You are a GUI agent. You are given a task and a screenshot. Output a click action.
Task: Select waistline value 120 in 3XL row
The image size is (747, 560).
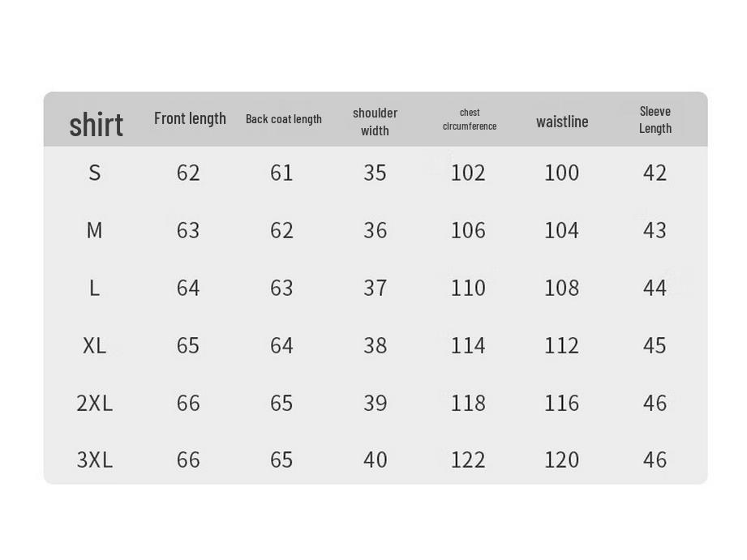[x=562, y=460]
